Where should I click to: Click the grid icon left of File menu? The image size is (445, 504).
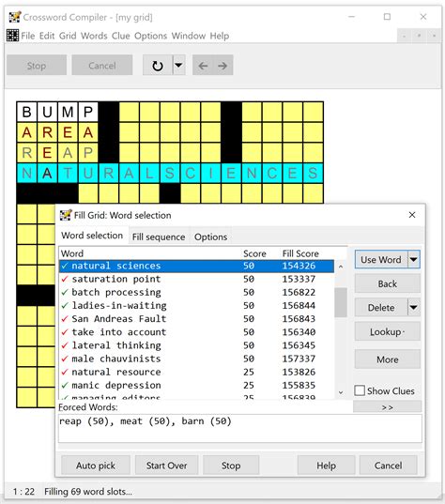[x=12, y=36]
